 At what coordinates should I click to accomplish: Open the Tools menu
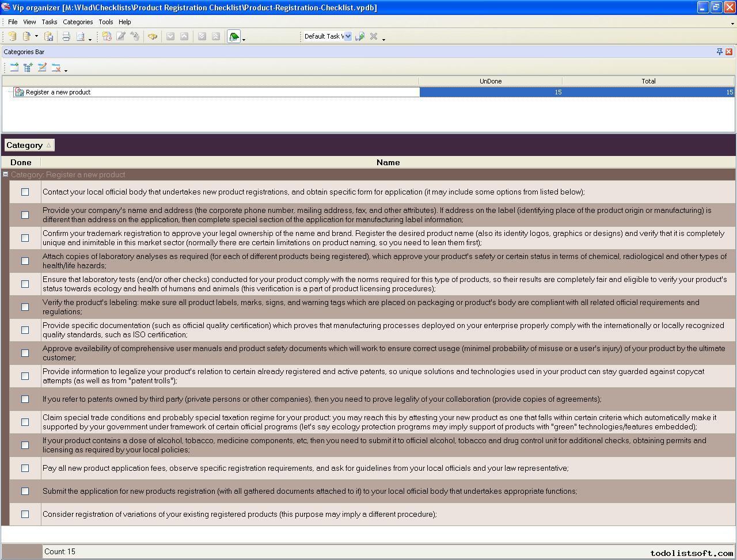click(x=105, y=22)
